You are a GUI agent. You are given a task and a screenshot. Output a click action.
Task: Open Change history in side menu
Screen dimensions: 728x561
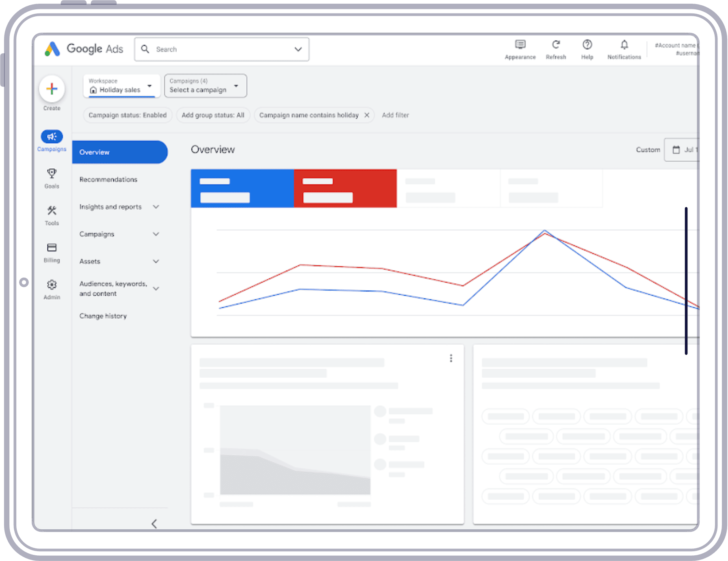(103, 316)
